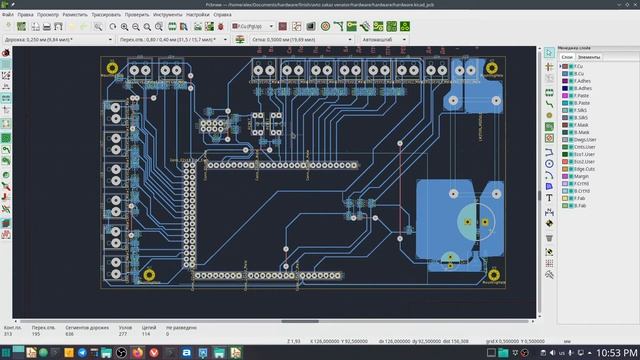Select the B.Fab layer name
Screen dimensions: 640x360
[x=580, y=206]
